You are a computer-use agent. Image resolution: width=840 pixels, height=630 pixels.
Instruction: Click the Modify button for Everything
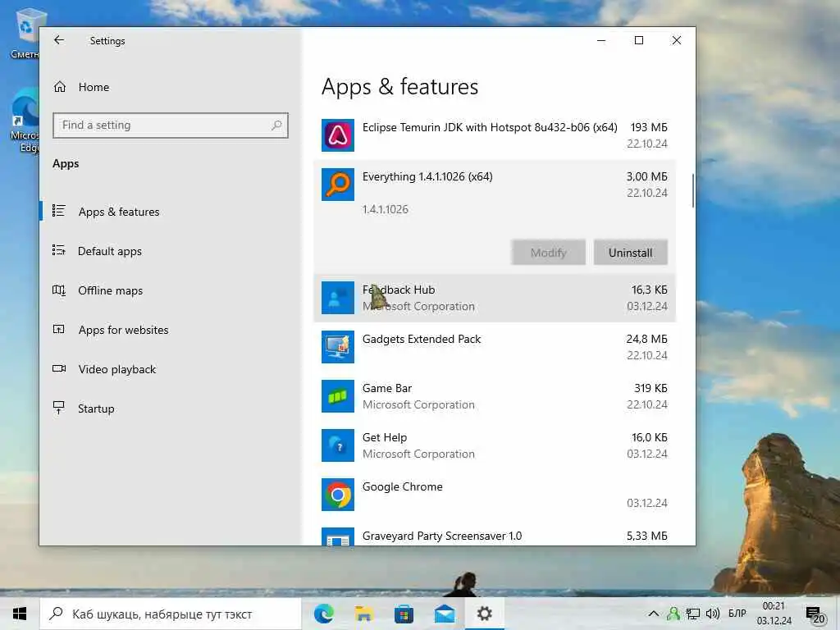(548, 253)
